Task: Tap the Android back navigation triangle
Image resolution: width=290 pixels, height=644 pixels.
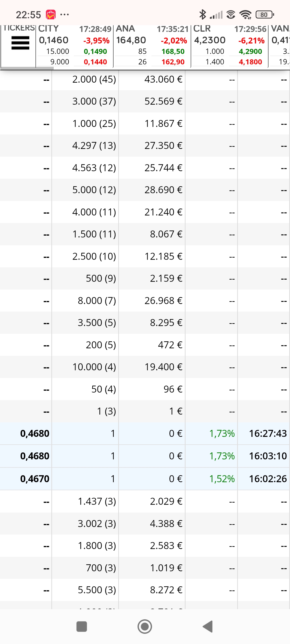Action: [x=208, y=627]
